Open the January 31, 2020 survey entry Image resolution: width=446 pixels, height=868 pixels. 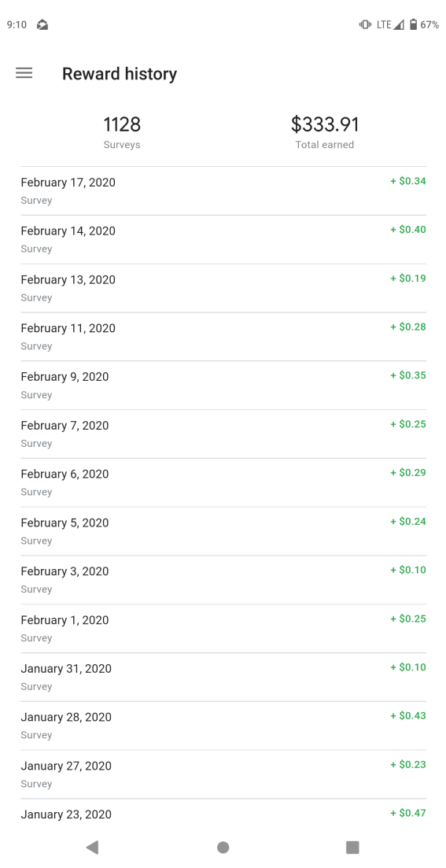pyautogui.click(x=223, y=677)
